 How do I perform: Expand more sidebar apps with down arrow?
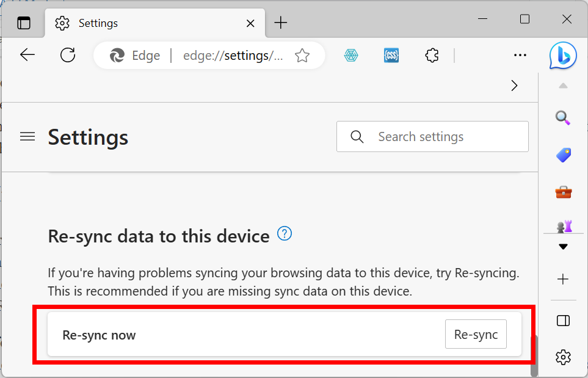[x=563, y=247]
